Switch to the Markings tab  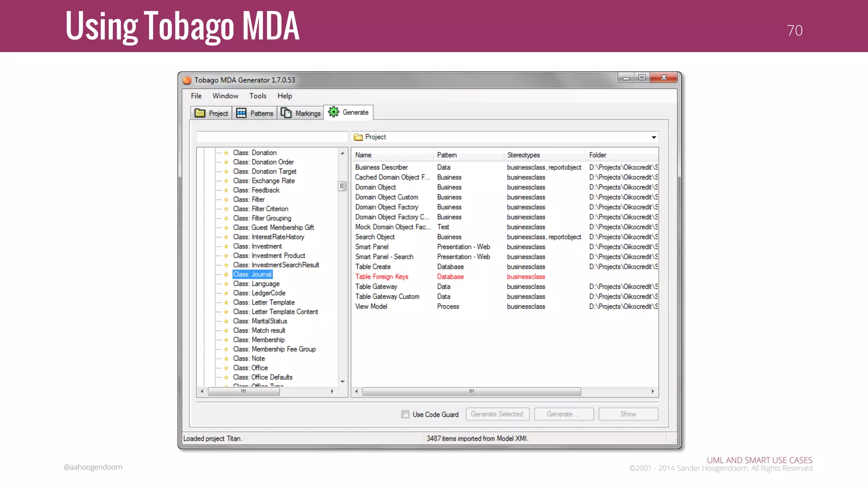click(x=300, y=113)
